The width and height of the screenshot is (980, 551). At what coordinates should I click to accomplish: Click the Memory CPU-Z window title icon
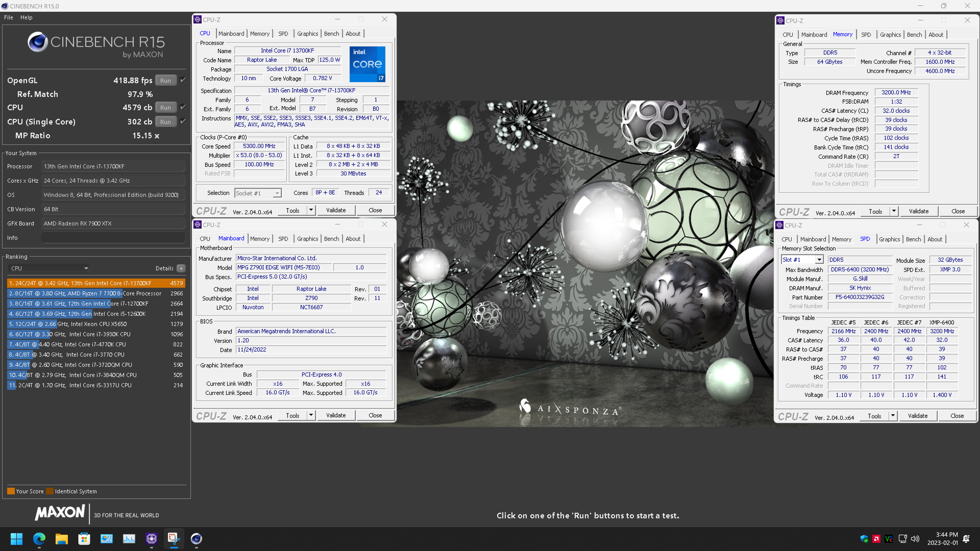point(780,20)
